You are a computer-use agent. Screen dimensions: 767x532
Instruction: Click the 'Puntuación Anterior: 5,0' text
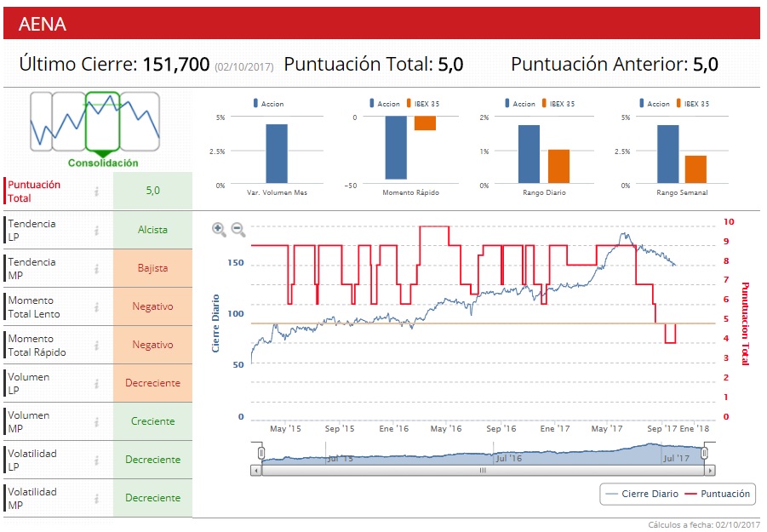pyautogui.click(x=615, y=64)
